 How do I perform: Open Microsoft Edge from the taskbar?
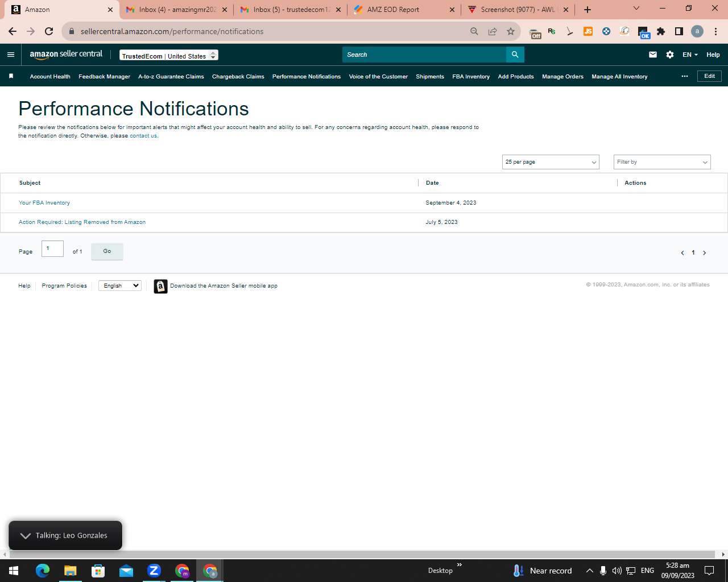(x=43, y=571)
